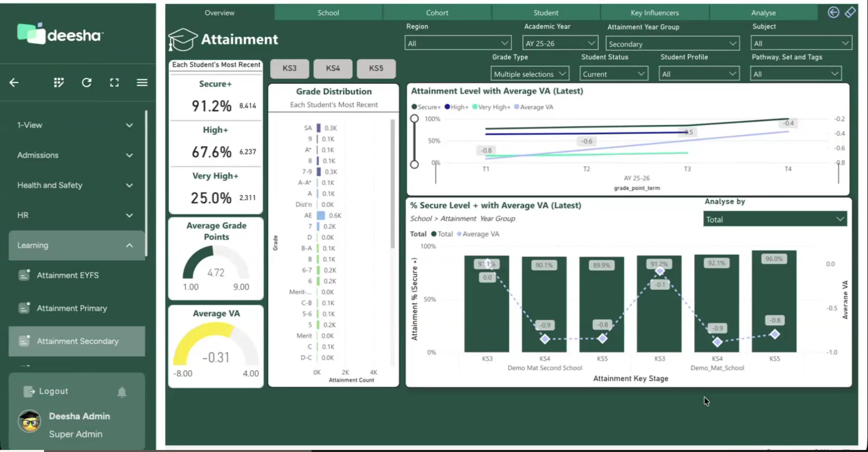
Task: Click the Grade Distribution scrollbar
Action: pos(392,183)
